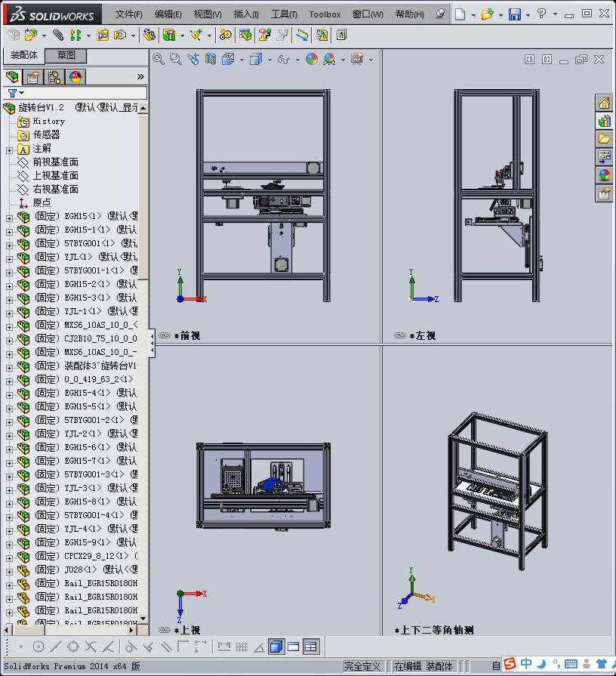616x676 pixels.
Task: Click the Display Style icon
Action: [x=256, y=59]
